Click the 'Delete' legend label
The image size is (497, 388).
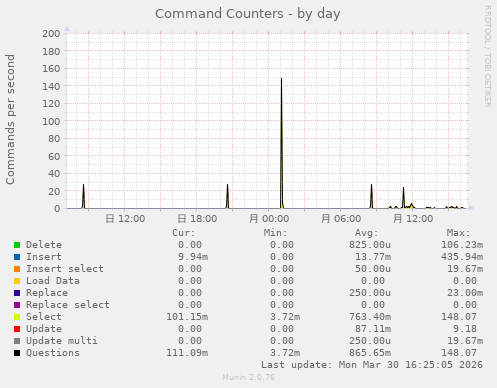[x=44, y=245]
